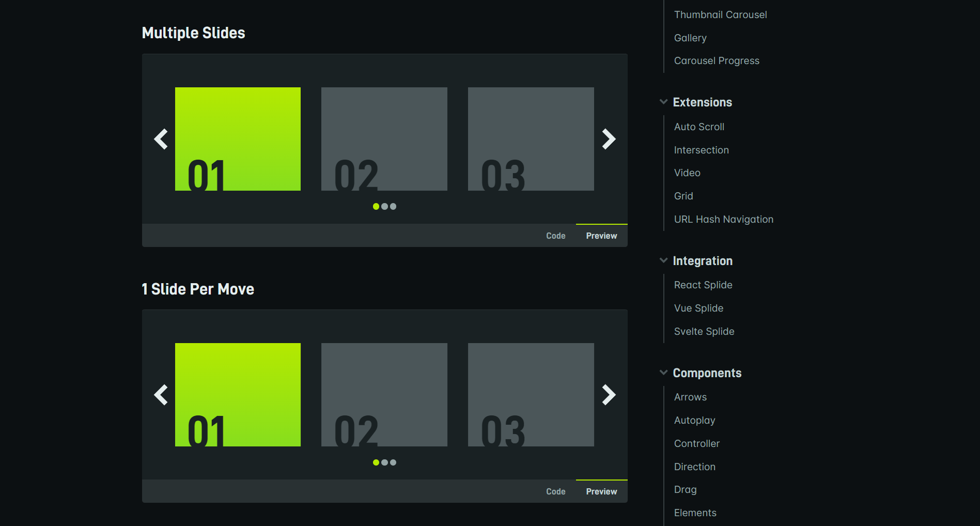The width and height of the screenshot is (980, 526).
Task: Click slide 01 in the 1 Slide Per Move carousel
Action: coord(237,394)
